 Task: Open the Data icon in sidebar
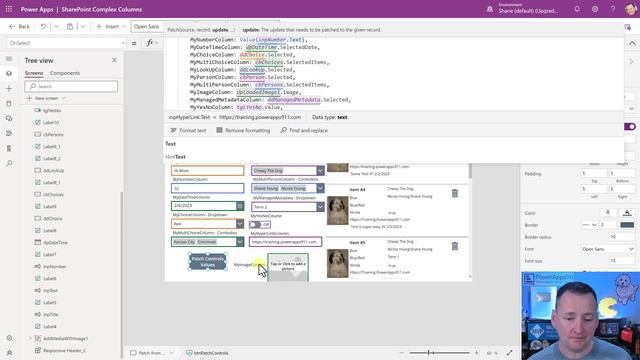click(9, 104)
